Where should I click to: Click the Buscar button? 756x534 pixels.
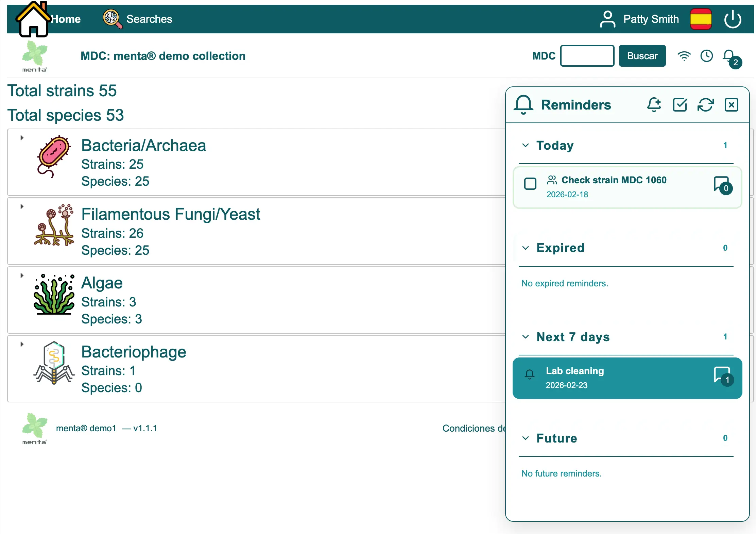(642, 56)
